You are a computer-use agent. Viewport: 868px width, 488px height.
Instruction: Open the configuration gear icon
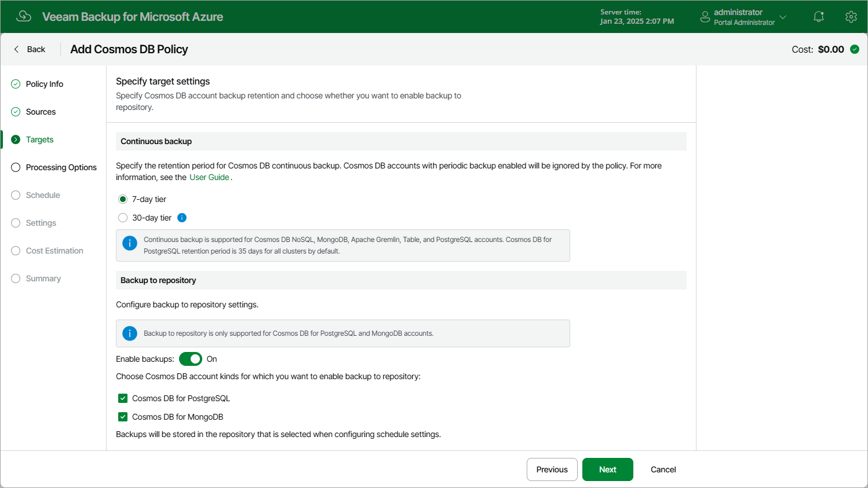[851, 17]
